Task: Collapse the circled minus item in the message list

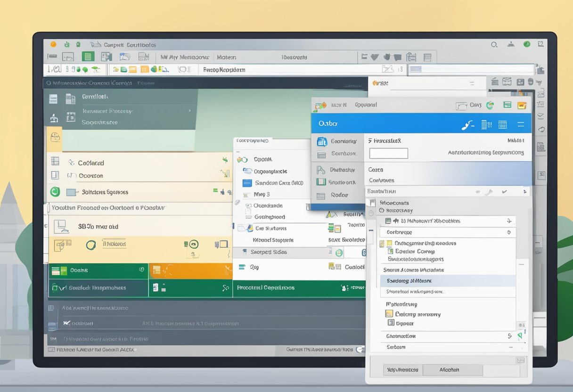Action: [382, 211]
